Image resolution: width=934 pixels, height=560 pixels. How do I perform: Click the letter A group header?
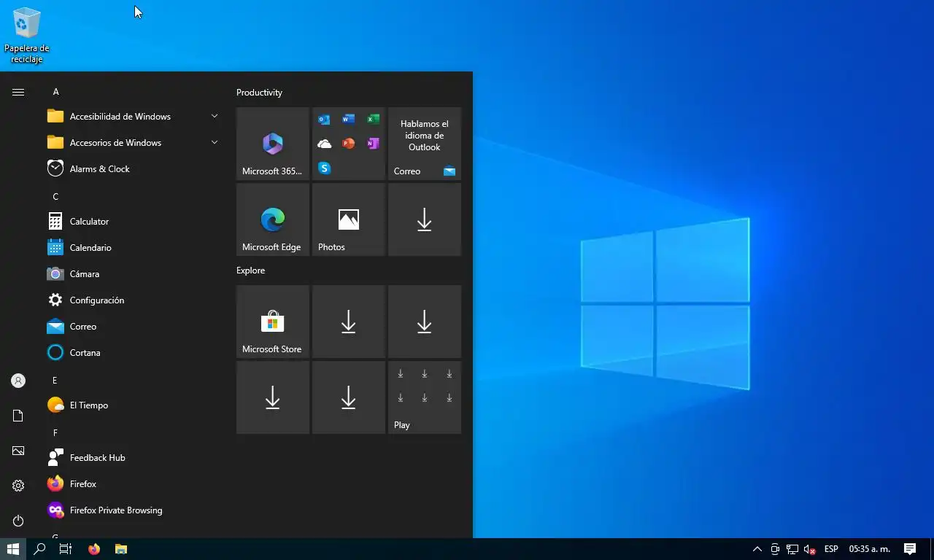[x=56, y=92]
